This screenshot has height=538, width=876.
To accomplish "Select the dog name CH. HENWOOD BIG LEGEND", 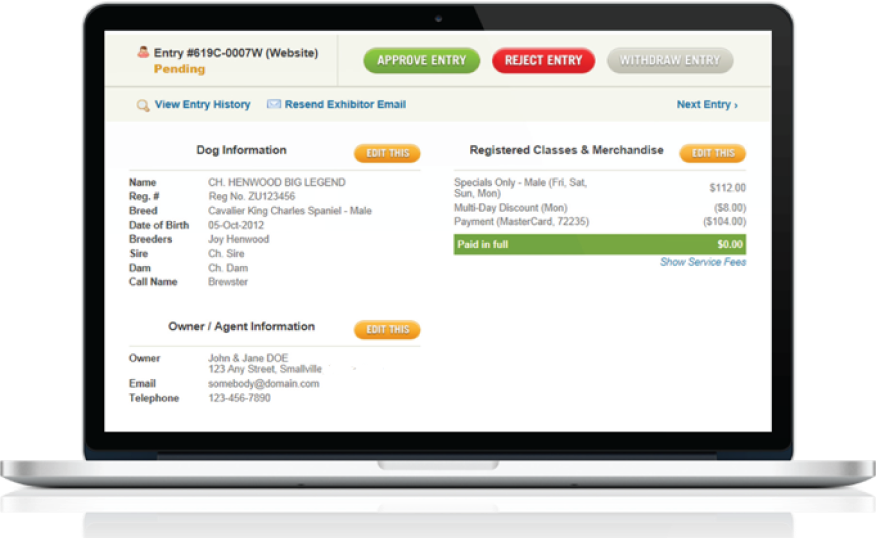I will (276, 183).
